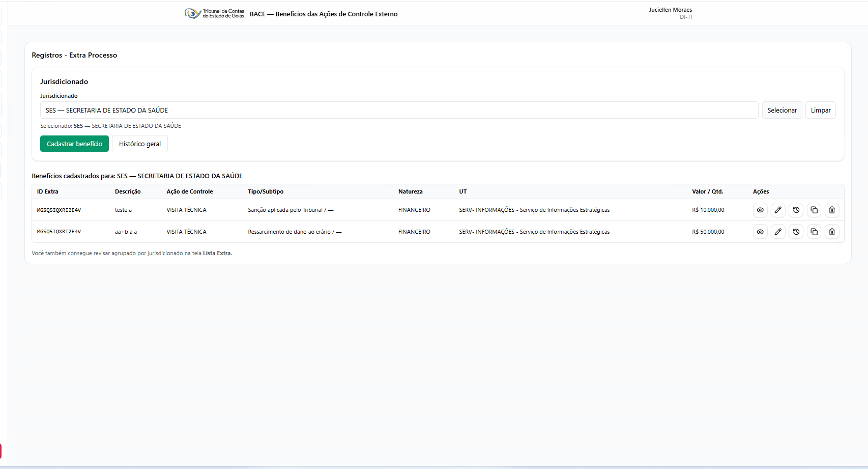This screenshot has height=469, width=868.
Task: Click the Tribunal de Contas logo
Action: click(214, 14)
